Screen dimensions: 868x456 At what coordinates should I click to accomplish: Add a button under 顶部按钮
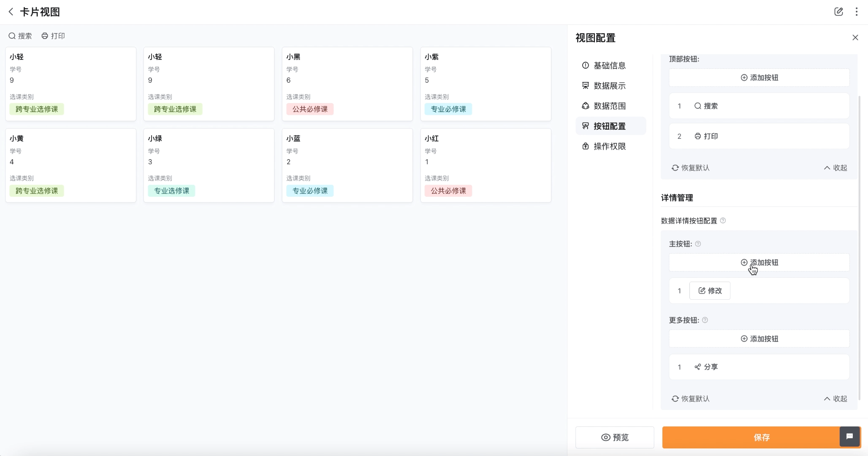click(x=759, y=78)
